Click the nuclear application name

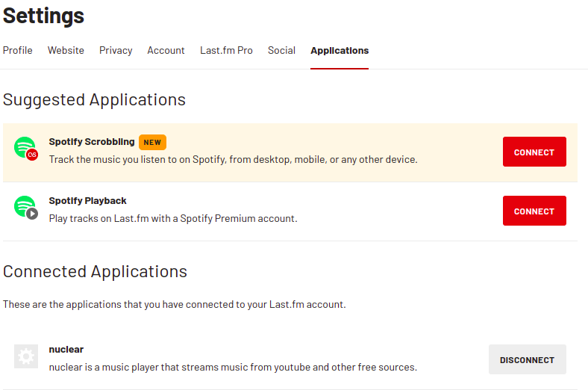[x=66, y=350]
